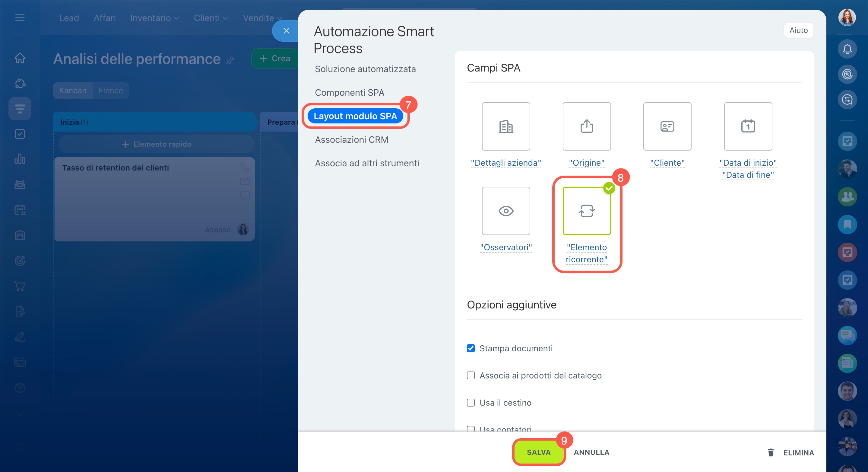Select the Cliente field icon
868x472 pixels.
point(667,126)
